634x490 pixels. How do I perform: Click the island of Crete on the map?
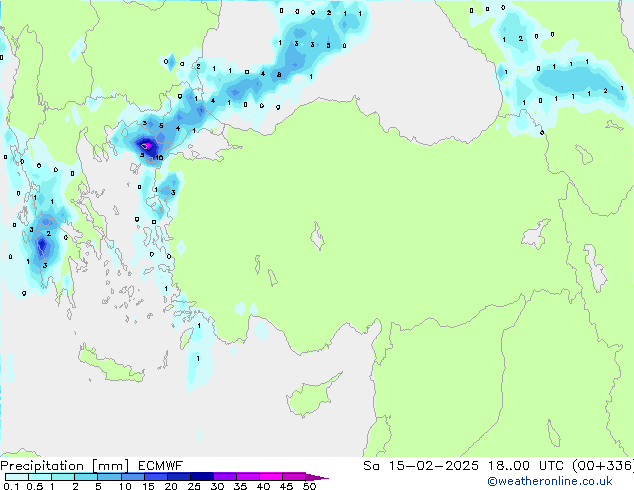[x=111, y=364]
